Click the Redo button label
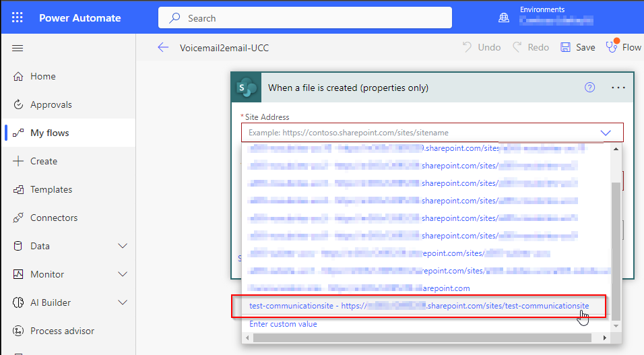Screen dimensions: 644x355 click(538, 48)
